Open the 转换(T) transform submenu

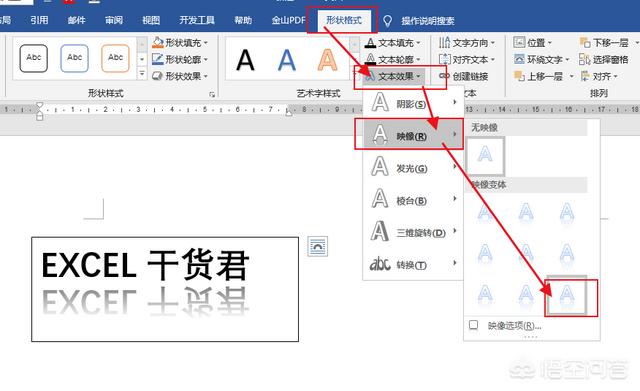[413, 264]
